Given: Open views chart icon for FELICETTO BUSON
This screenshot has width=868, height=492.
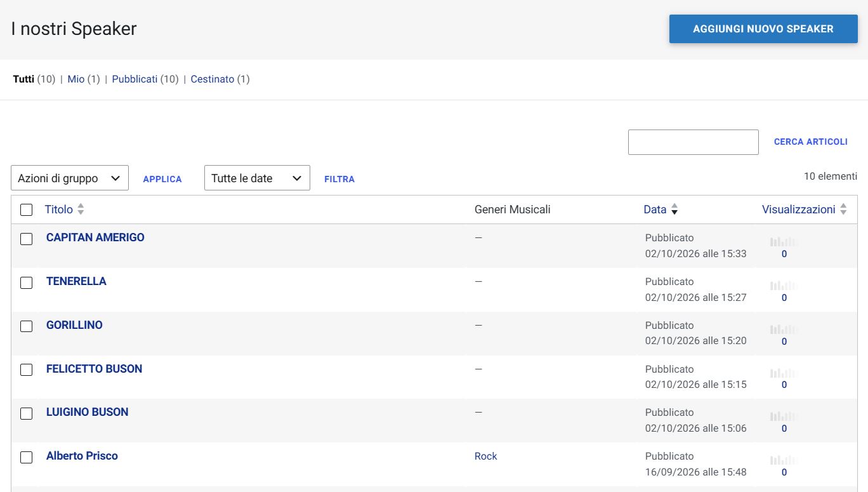Looking at the screenshot, I should [784, 373].
